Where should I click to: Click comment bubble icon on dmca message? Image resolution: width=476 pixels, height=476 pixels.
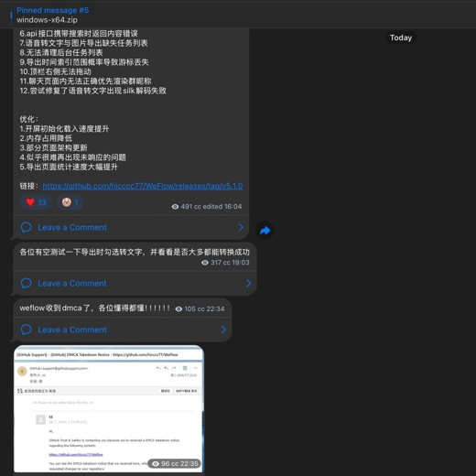26,330
